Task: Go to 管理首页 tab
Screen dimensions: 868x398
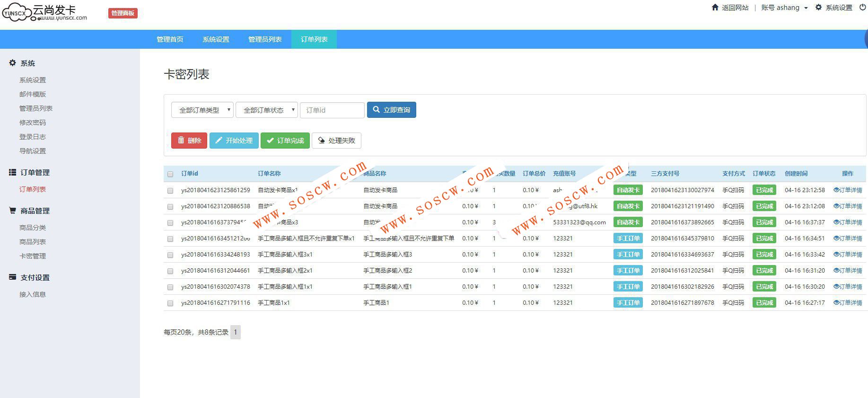Action: 170,39
